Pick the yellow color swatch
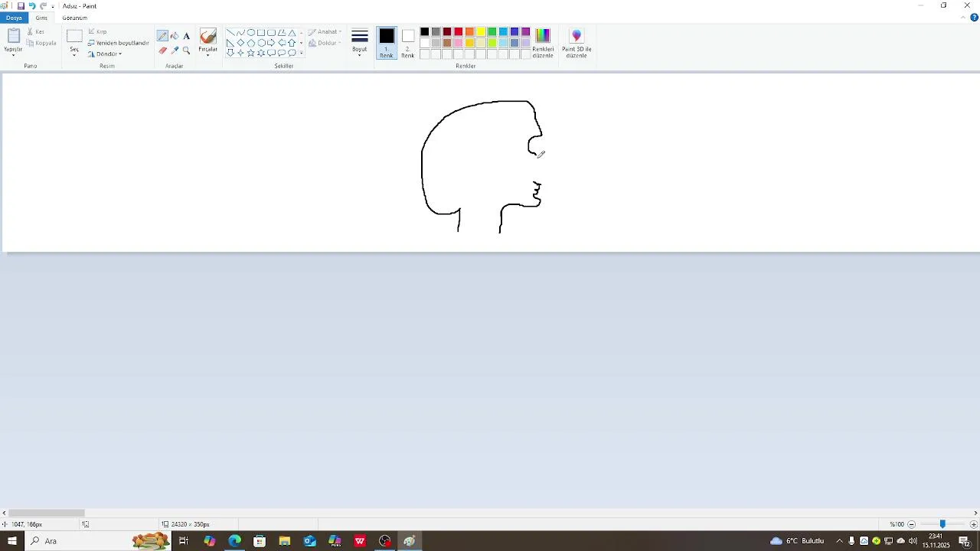The height and width of the screenshot is (551, 980). coord(481,31)
